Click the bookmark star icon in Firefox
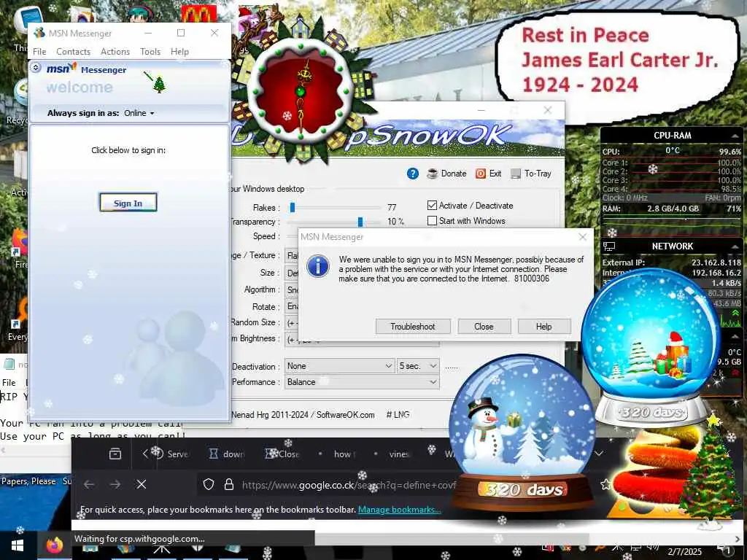 click(605, 485)
